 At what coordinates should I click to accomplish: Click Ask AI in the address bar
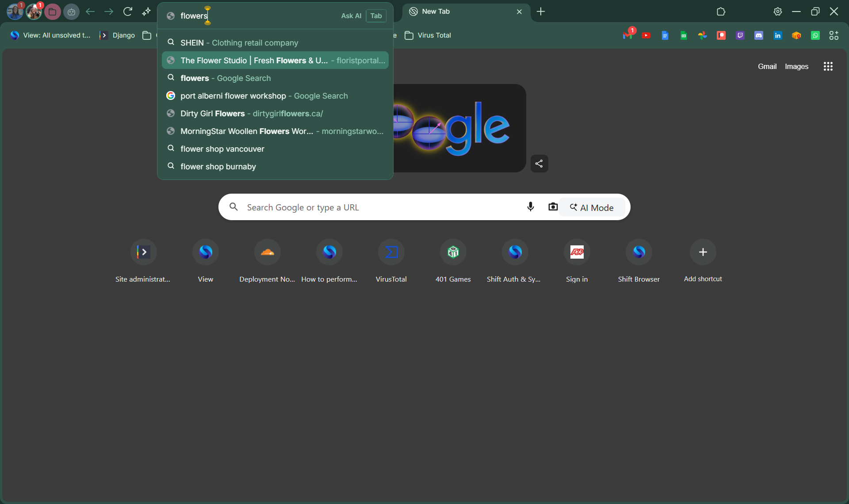coord(351,16)
